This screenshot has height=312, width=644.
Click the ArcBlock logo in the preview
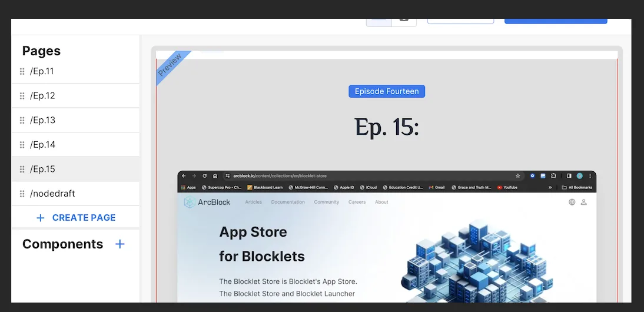(207, 202)
